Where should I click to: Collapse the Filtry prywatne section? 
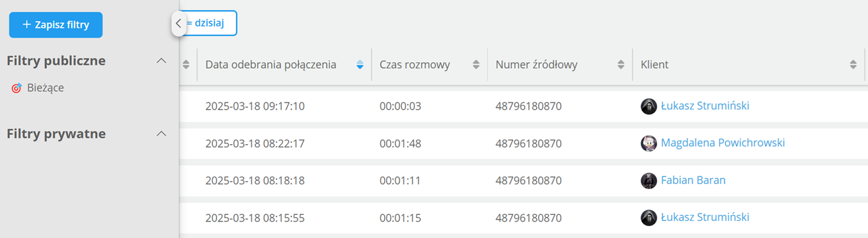coord(161,134)
